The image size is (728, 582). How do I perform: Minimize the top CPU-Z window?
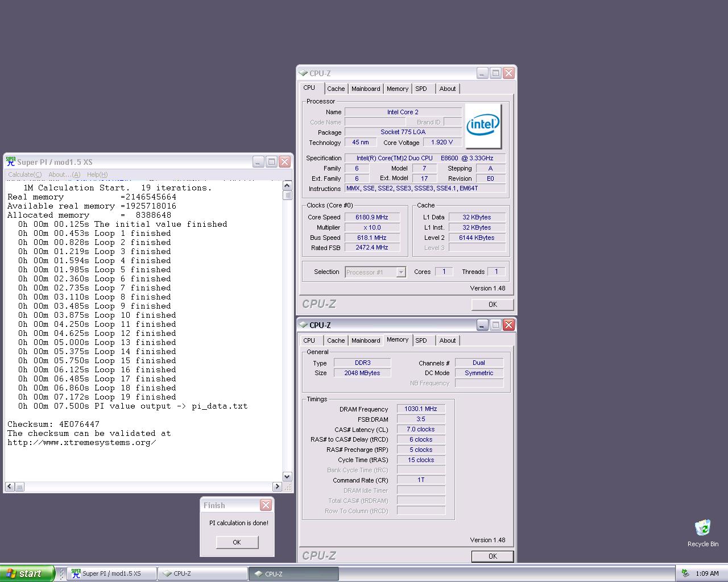tap(482, 73)
